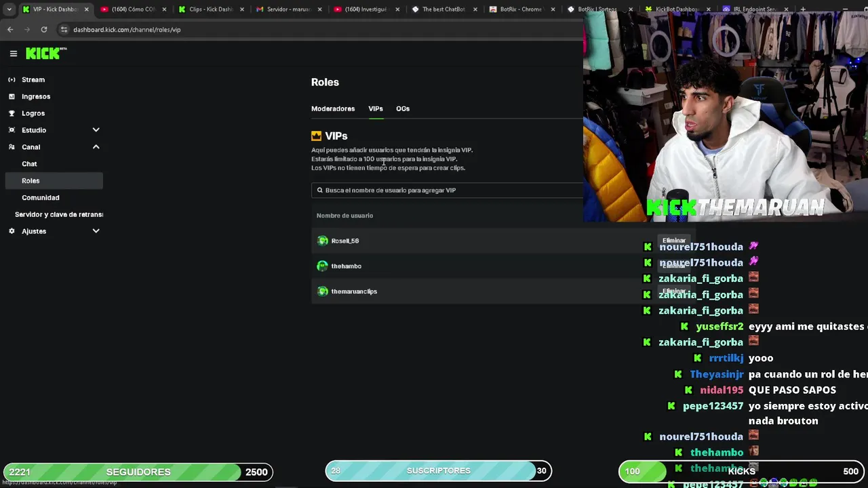
Task: Click the Nombre de usuario column header
Action: pyautogui.click(x=344, y=216)
